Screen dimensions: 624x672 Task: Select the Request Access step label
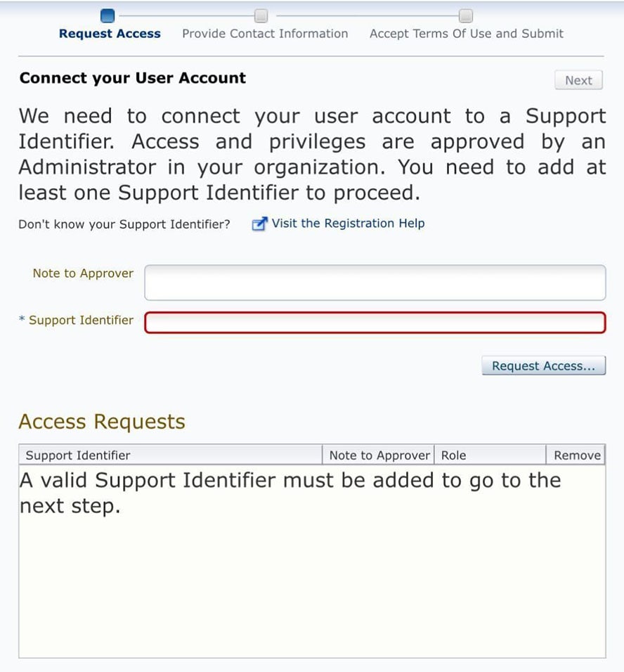click(110, 34)
